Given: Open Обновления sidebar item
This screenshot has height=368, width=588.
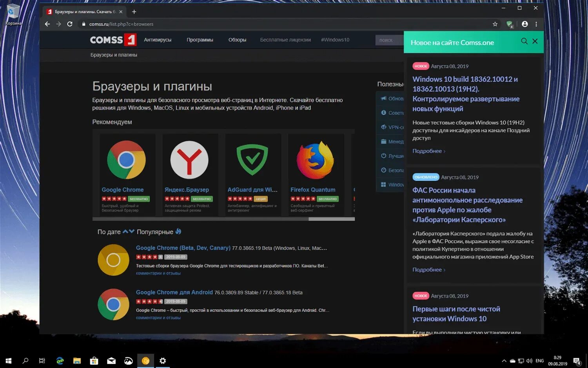Looking at the screenshot, I should coord(392,98).
